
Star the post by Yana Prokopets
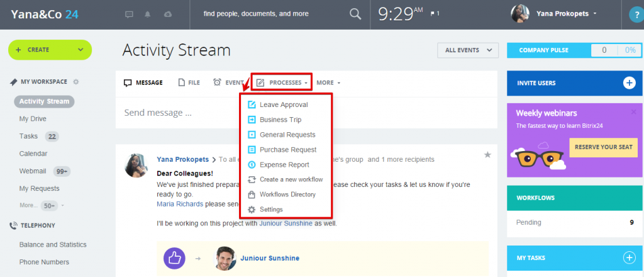pos(487,155)
